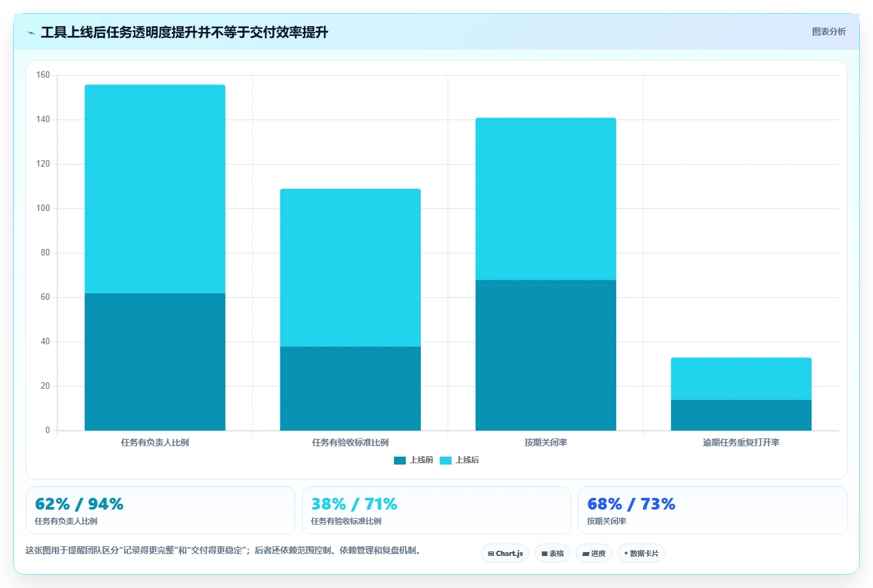Toggle the 上线前 legend color swatch
The image size is (873, 588).
click(x=400, y=461)
